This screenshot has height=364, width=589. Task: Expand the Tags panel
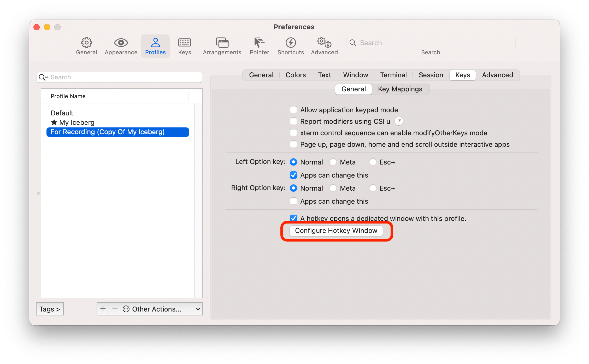point(50,309)
